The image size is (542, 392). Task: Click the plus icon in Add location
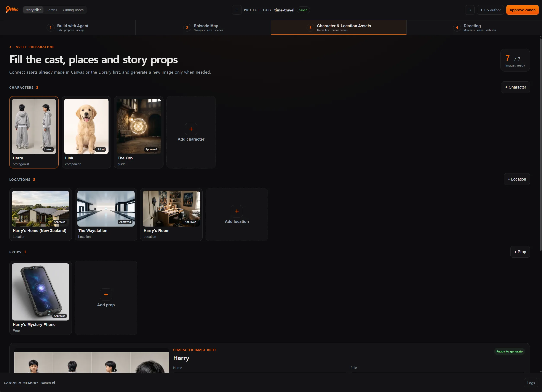(x=237, y=211)
